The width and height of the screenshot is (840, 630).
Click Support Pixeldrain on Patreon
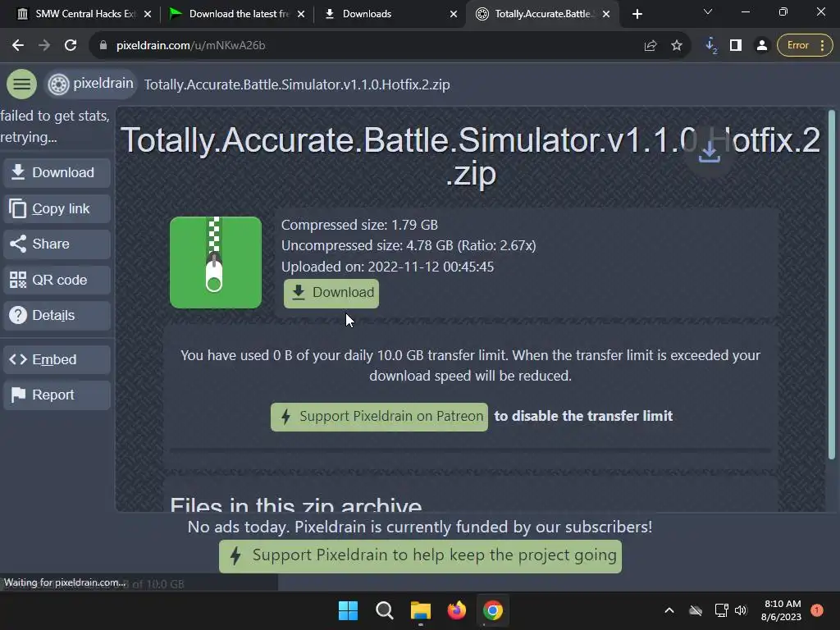tap(379, 416)
